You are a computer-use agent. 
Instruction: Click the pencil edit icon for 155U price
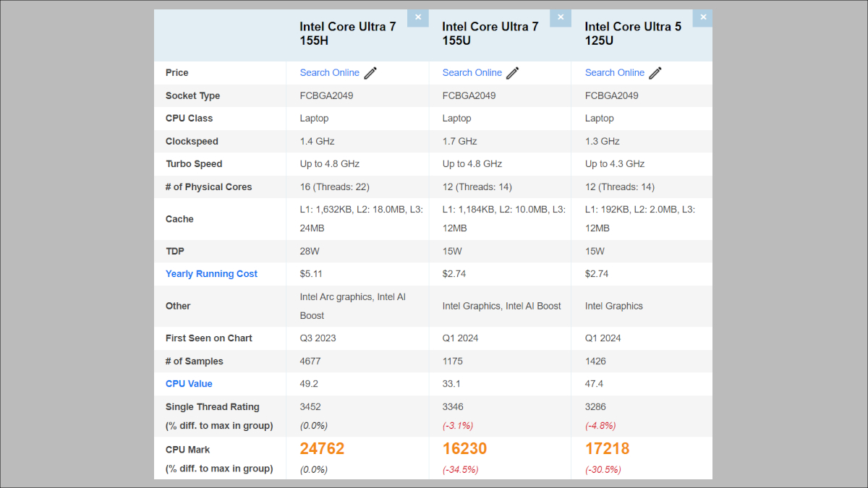click(513, 73)
